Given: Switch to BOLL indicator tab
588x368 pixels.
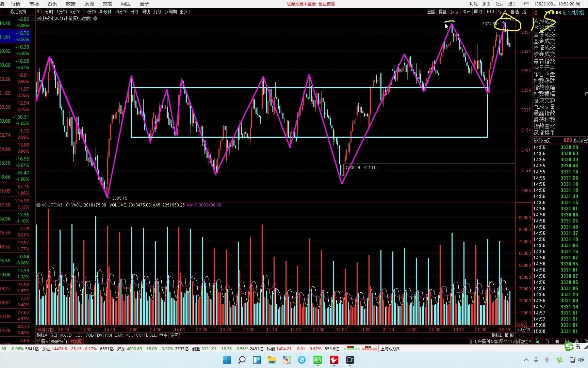Looking at the screenshot, I should (x=151, y=335).
